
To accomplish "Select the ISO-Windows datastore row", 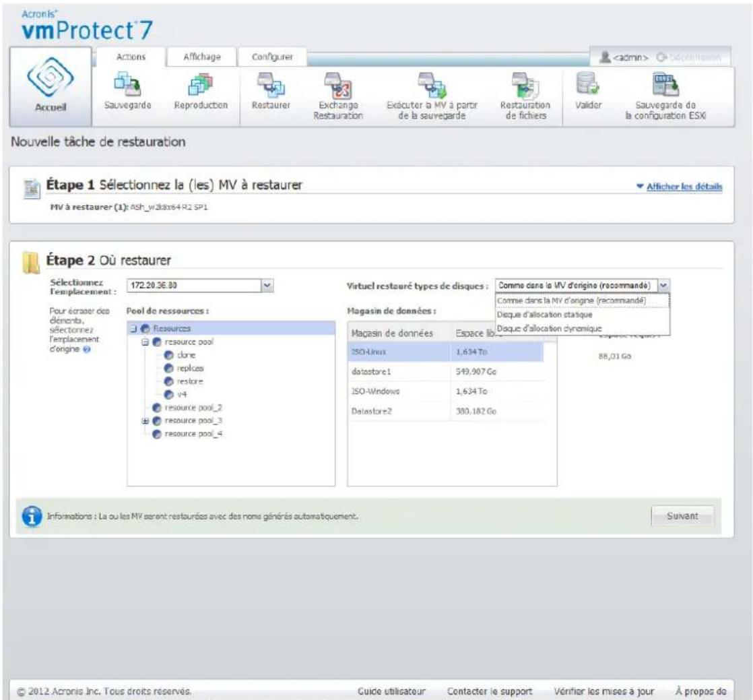I will click(446, 391).
